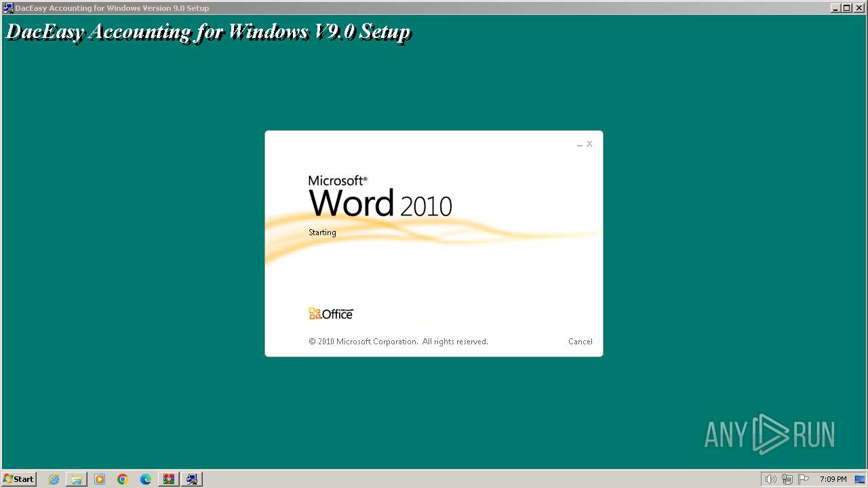This screenshot has height=488, width=868.
Task: Click the 'Word 2010' title text
Action: pyautogui.click(x=380, y=203)
